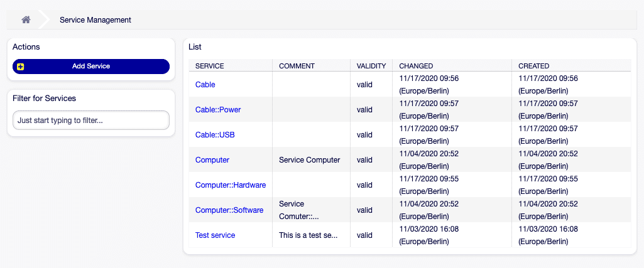Sort by the CREATED column header
Screen dimensions: 644x268
[x=533, y=66]
